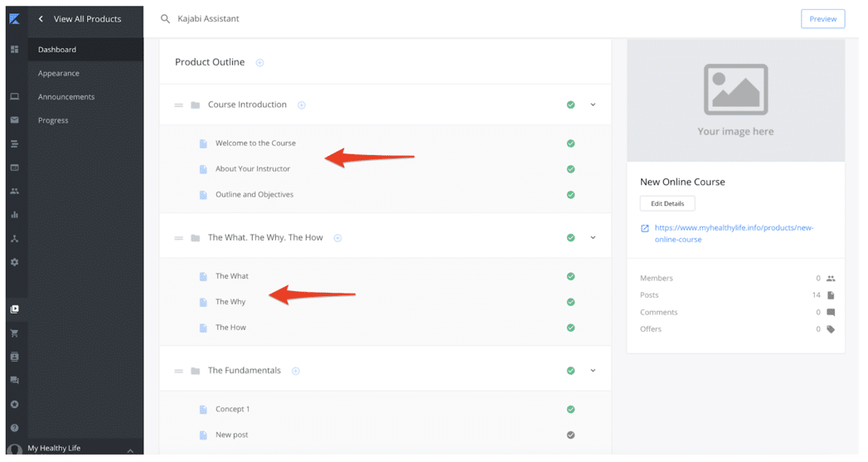Open the dashboard grid icon in sidebar
Image resolution: width=868 pixels, height=462 pixels.
(x=14, y=49)
